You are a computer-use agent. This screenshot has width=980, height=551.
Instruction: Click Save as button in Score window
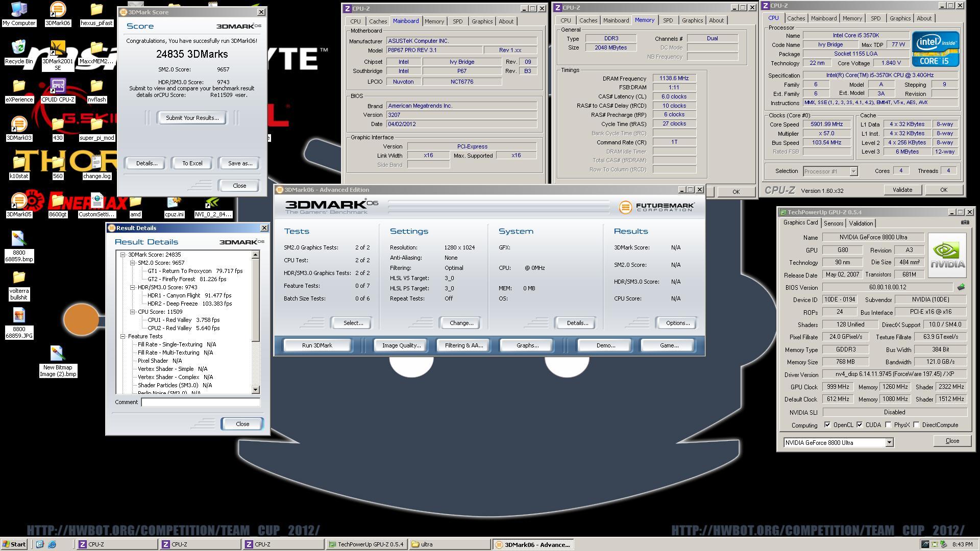240,163
